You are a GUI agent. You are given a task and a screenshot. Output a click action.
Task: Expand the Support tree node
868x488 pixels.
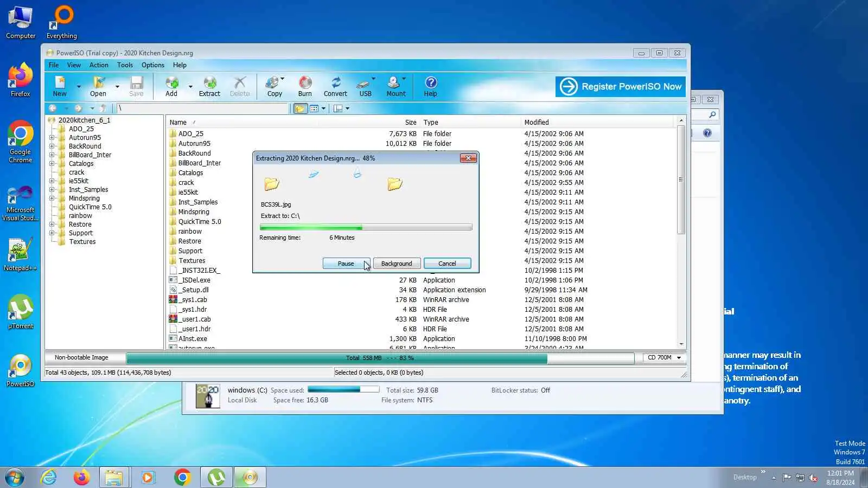(52, 233)
